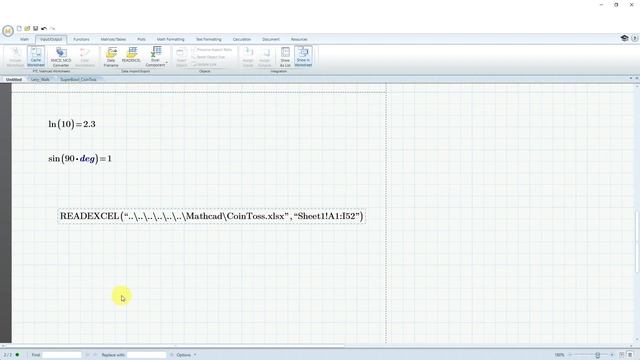Click Update Link in Object group

coord(204,64)
